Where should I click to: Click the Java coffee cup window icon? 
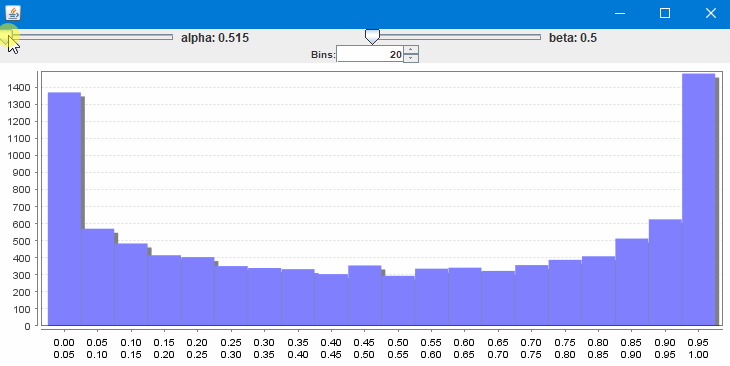point(13,13)
